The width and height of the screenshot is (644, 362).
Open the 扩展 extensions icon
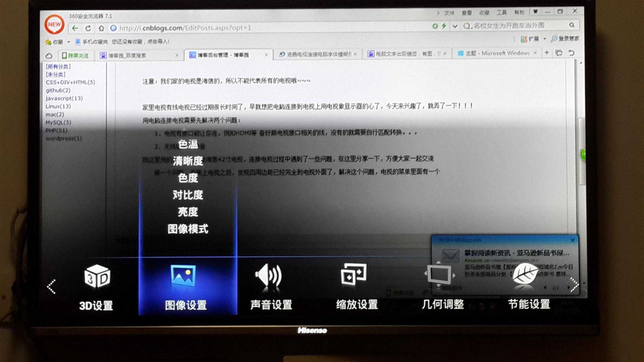[529, 39]
